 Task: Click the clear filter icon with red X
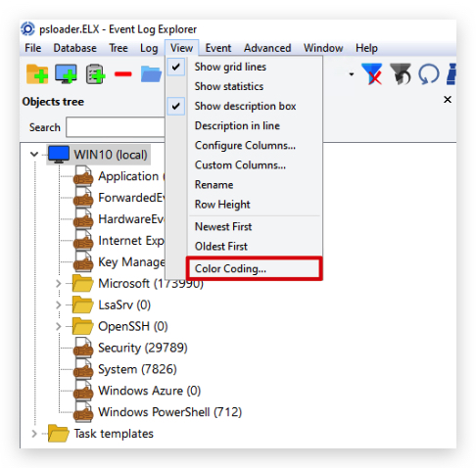tap(372, 74)
